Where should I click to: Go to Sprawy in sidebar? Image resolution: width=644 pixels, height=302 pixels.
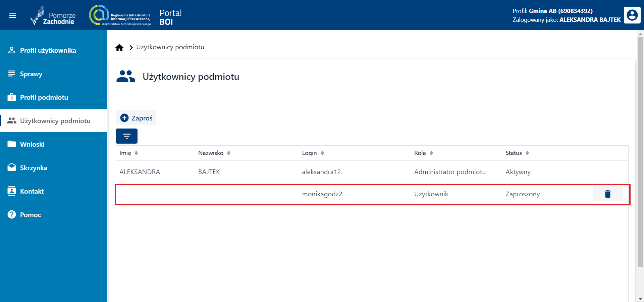pos(31,74)
